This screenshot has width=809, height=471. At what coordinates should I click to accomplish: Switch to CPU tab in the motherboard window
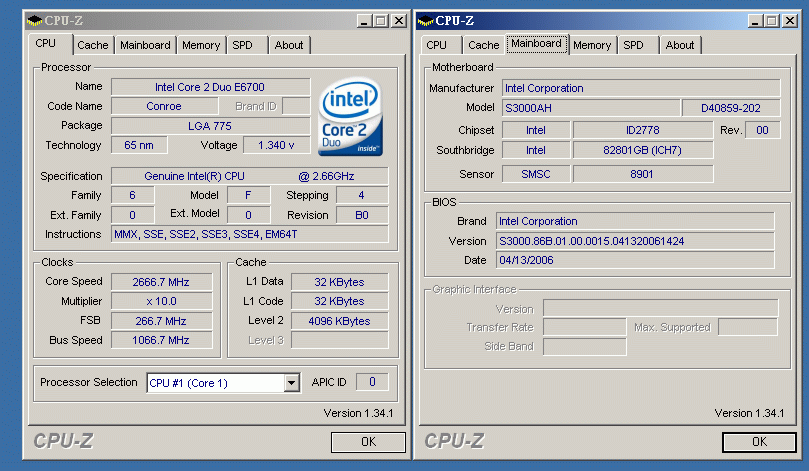click(437, 45)
